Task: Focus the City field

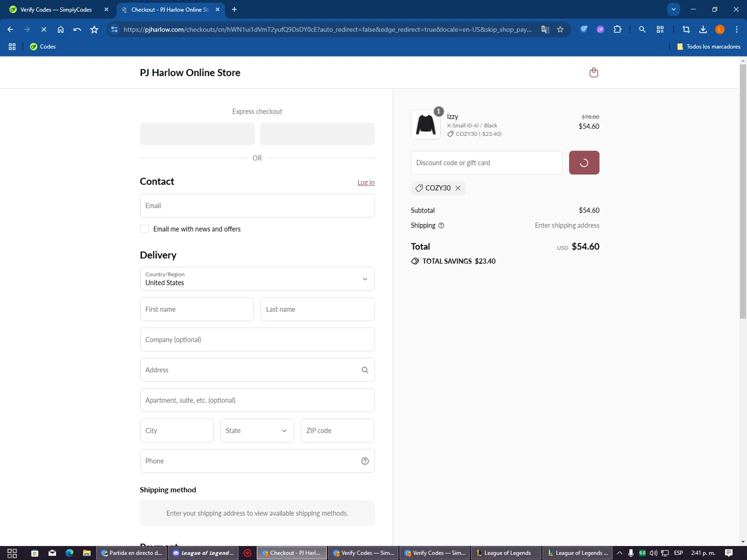Action: tap(177, 431)
